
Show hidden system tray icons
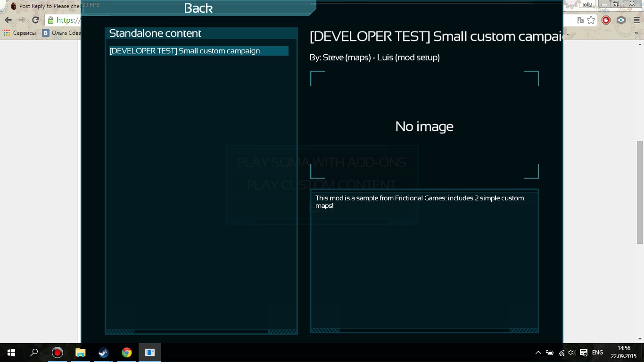coord(538,353)
